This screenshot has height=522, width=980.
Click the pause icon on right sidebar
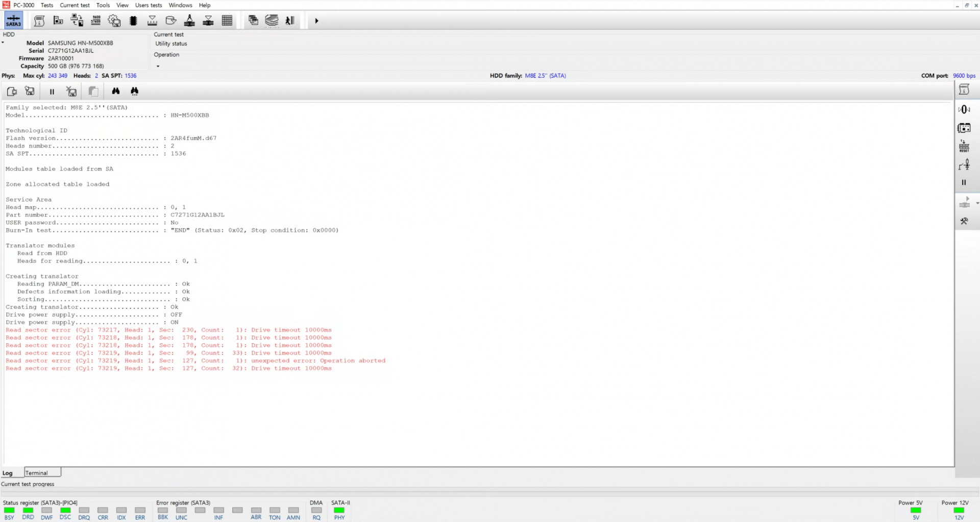[964, 182]
